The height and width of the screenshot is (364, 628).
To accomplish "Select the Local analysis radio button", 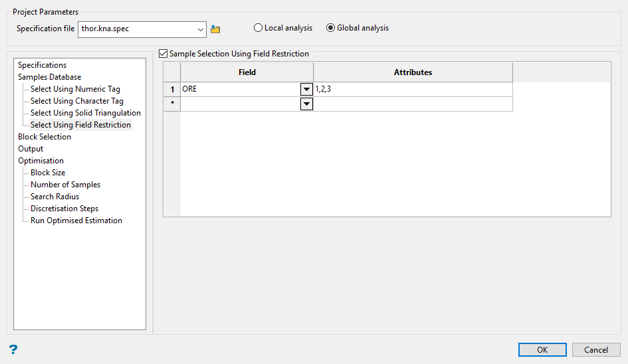I will 258,28.
